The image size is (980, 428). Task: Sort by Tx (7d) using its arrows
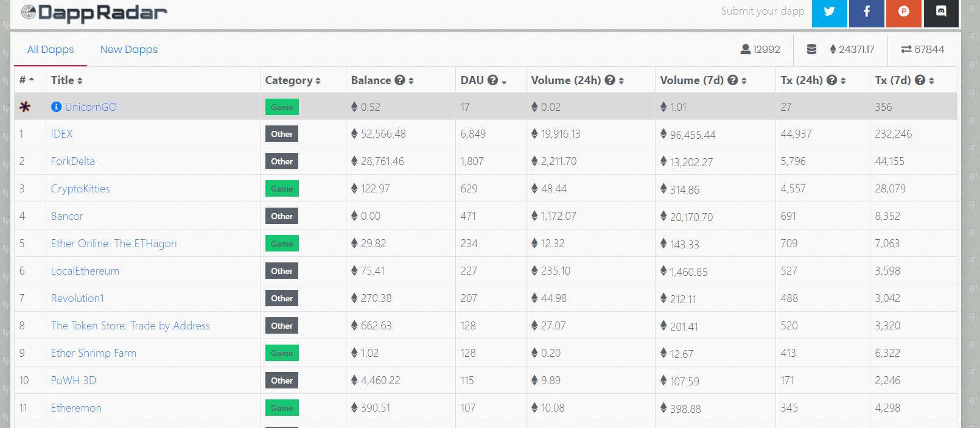931,80
